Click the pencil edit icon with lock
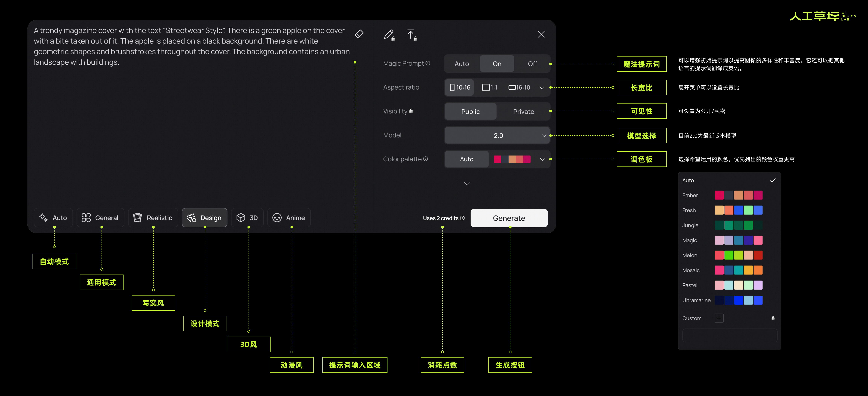The height and width of the screenshot is (396, 868). pyautogui.click(x=389, y=34)
